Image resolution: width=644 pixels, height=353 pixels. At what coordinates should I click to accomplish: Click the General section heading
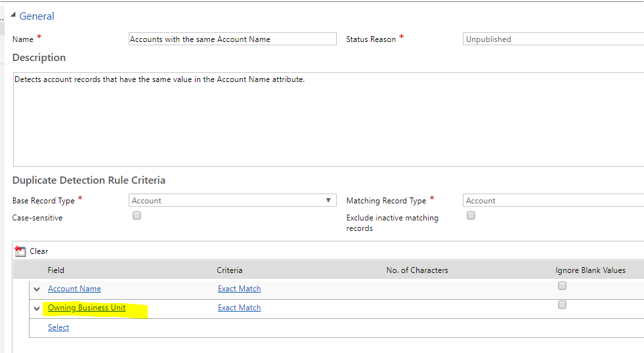coord(37,16)
